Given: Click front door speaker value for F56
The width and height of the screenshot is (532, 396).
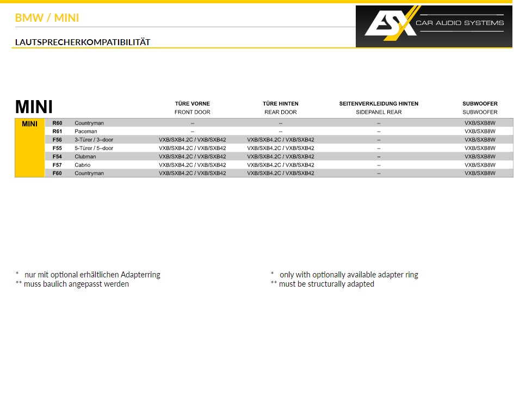Looking at the screenshot, I should [192, 140].
